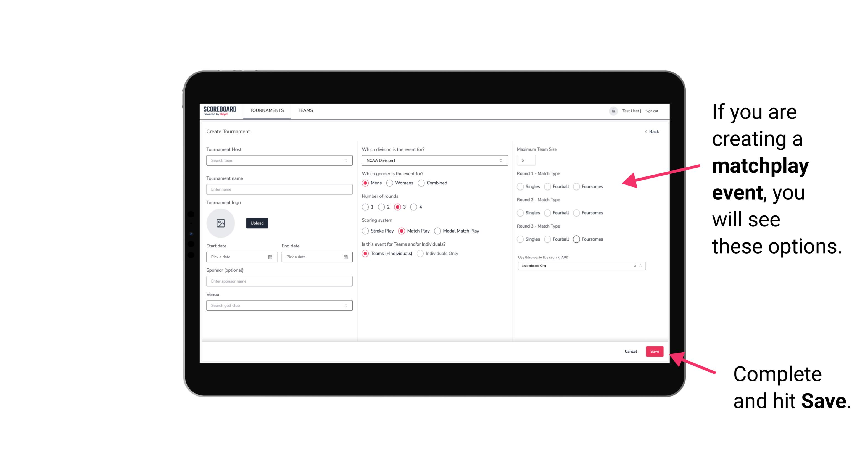The width and height of the screenshot is (868, 467).
Task: Switch to the TOURNAMENTS tab
Action: [x=266, y=110]
